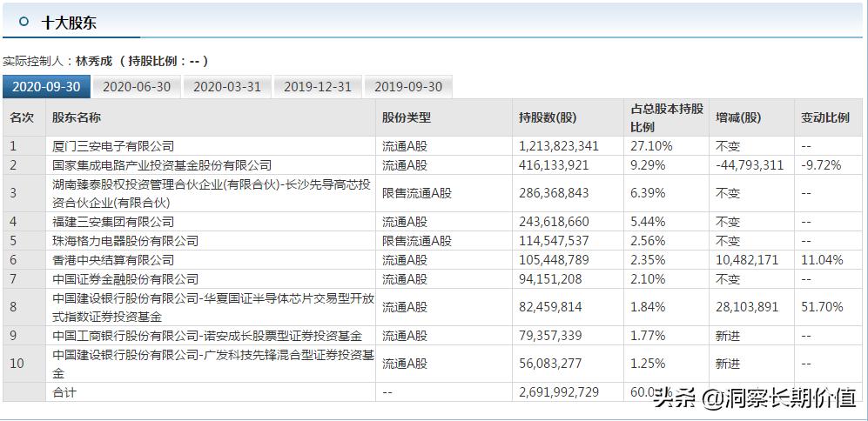
Task: Click the 5.44% holding ratio
Action: coord(649,222)
